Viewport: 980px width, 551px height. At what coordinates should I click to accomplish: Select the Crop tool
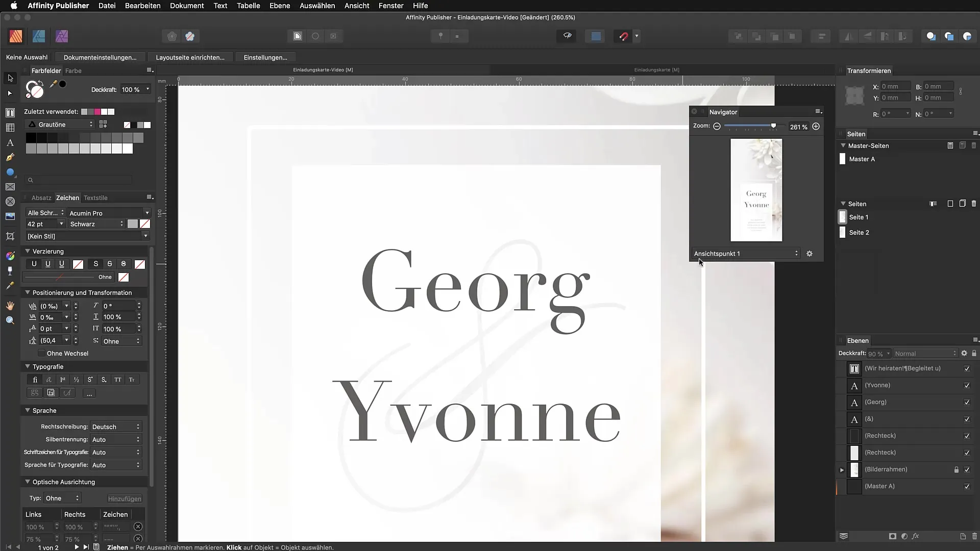[x=10, y=236]
